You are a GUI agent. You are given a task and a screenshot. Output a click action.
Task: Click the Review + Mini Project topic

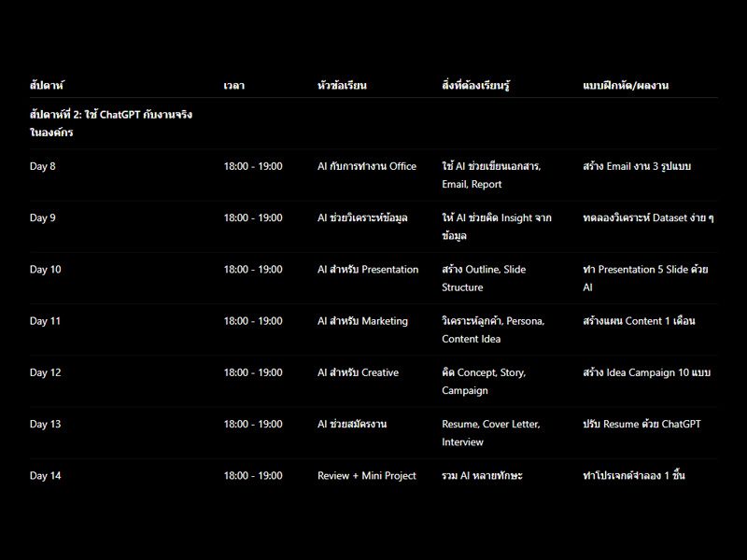coord(367,476)
